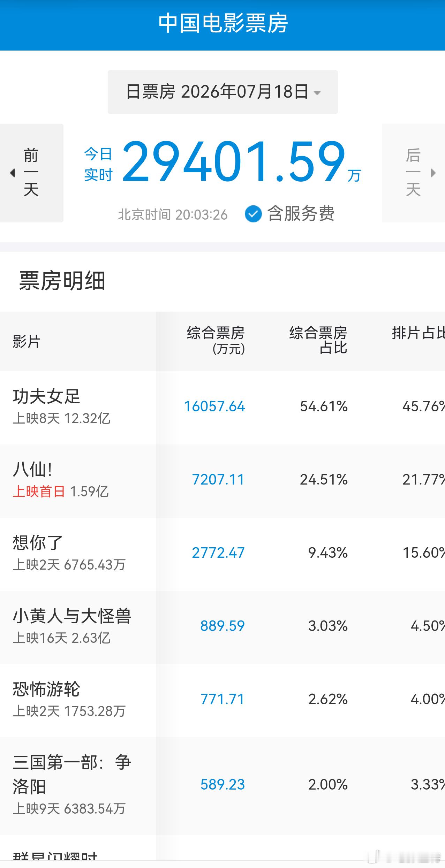The height and width of the screenshot is (868, 445).
Task: Click box office value 7207.11
Action: pyautogui.click(x=218, y=480)
